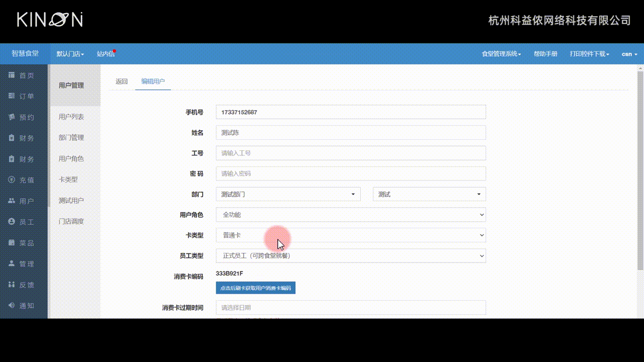Open the 站内信 messages link

(106, 54)
